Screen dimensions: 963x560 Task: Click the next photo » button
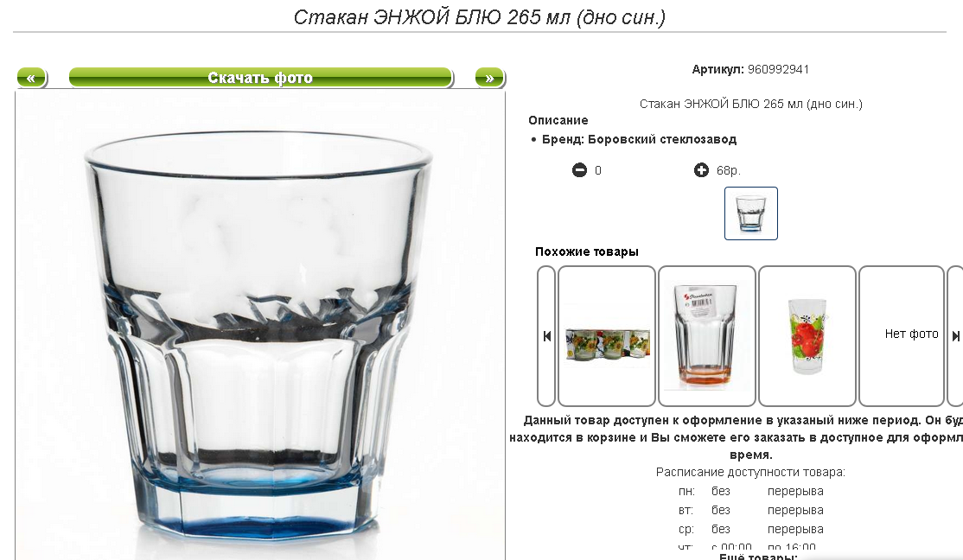coord(489,78)
